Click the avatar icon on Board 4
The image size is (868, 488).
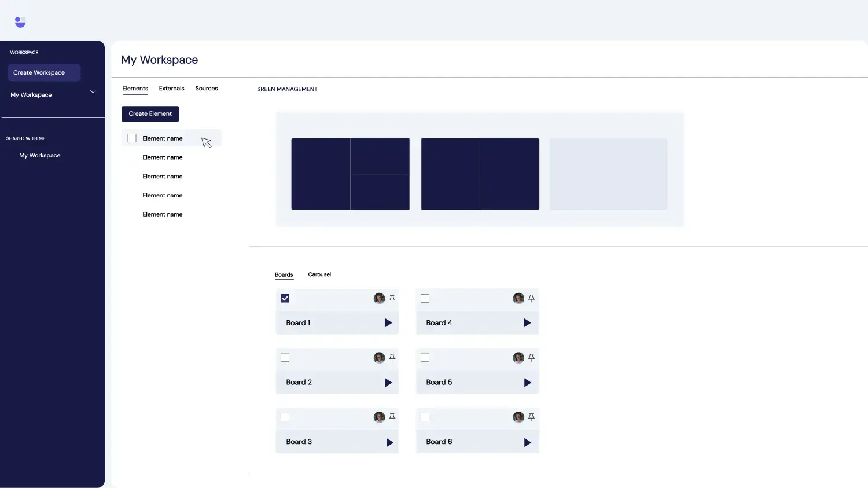tap(518, 298)
